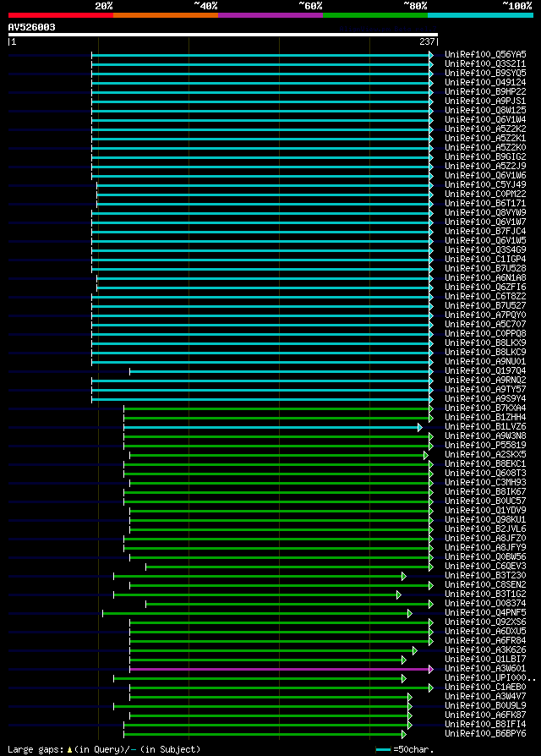541x756 pixels.
Task: Select the UniRef100_A9NU01 label
Action: click(485, 362)
